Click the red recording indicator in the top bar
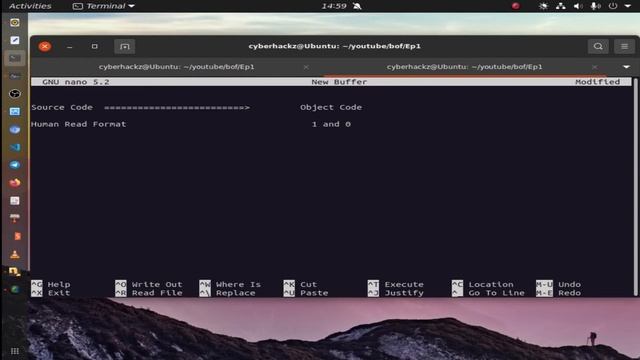 coord(516,6)
